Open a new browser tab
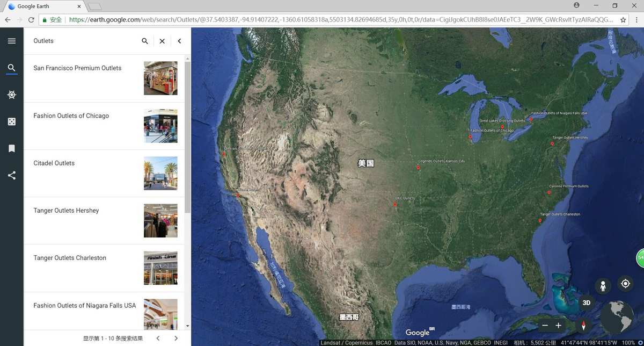 pyautogui.click(x=94, y=6)
